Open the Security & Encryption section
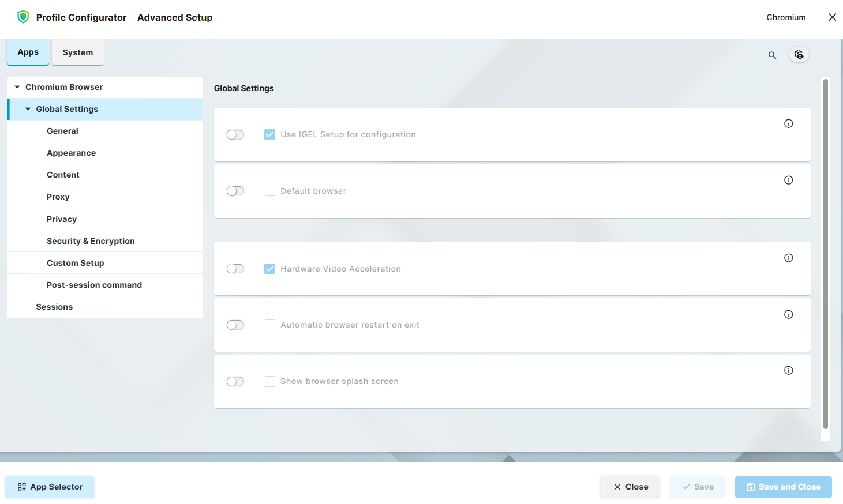This screenshot has height=504, width=843. 91,241
